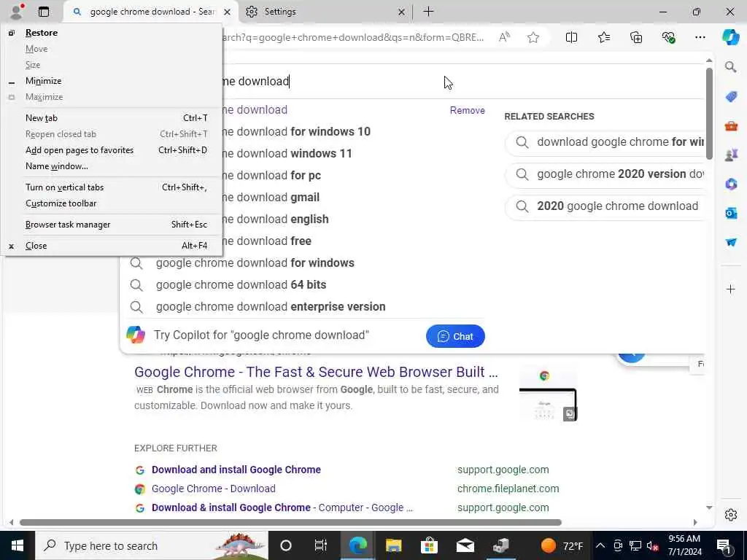Open the Edge profile icon
The height and width of the screenshot is (560, 747).
pos(18,12)
